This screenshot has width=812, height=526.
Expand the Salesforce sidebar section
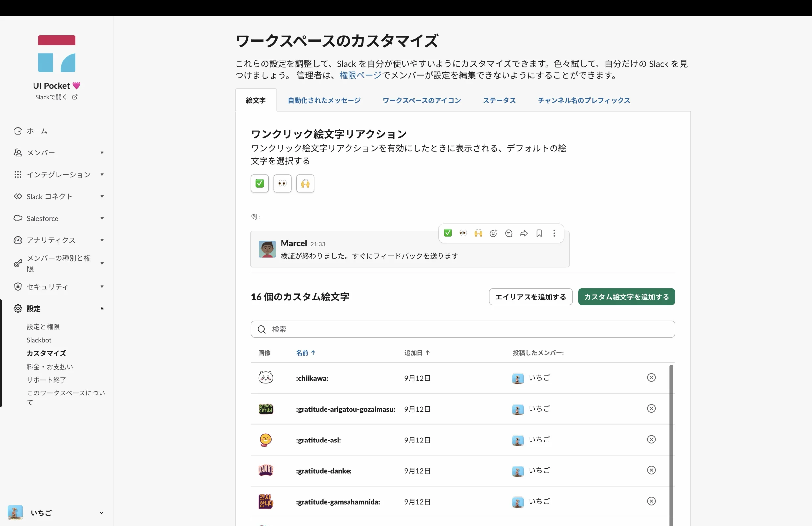[x=102, y=218]
